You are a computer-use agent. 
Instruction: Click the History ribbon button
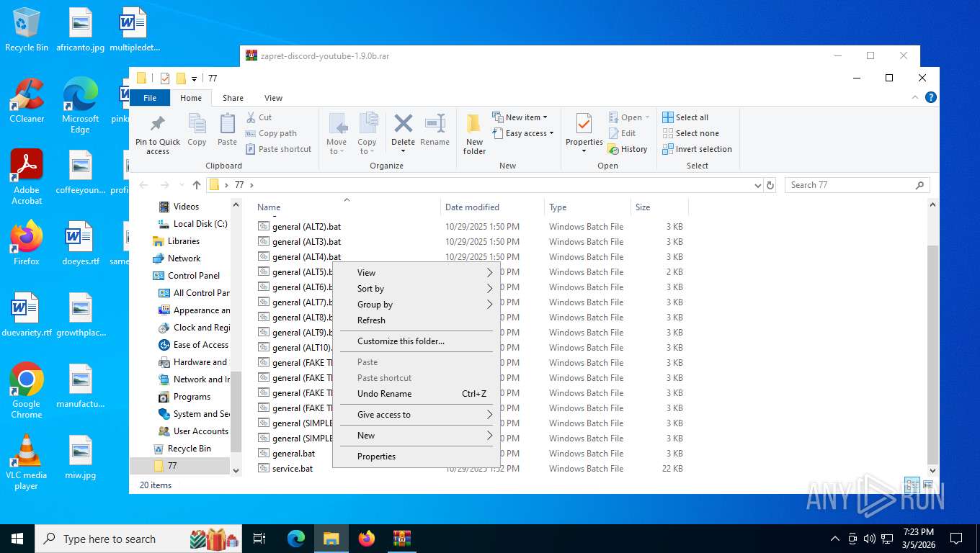628,149
